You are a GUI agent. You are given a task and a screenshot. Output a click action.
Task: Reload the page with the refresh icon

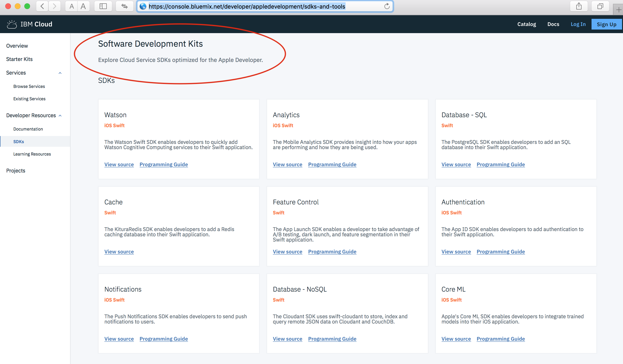[x=387, y=6]
